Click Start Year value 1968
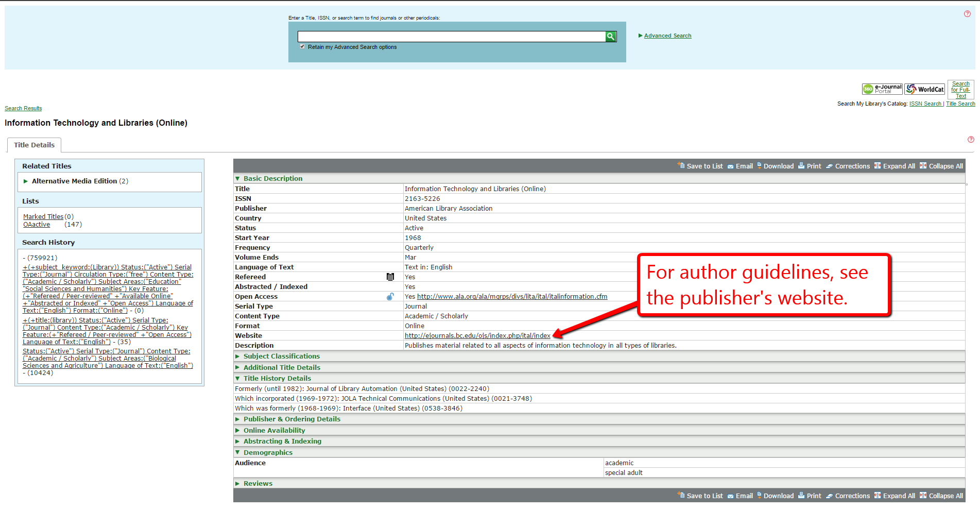This screenshot has width=980, height=510. [412, 238]
